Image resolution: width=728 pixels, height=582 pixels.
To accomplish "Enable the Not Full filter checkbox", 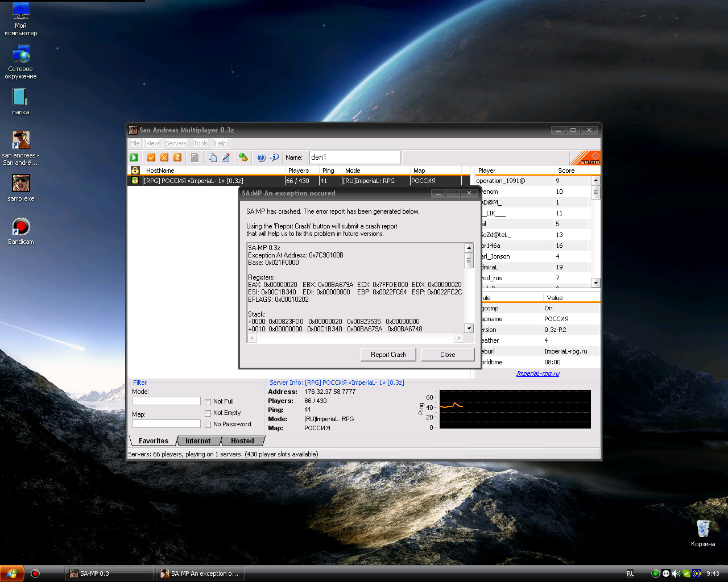I will click(208, 402).
